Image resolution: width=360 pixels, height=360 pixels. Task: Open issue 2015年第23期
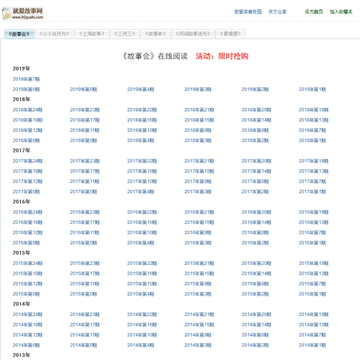click(x=85, y=263)
